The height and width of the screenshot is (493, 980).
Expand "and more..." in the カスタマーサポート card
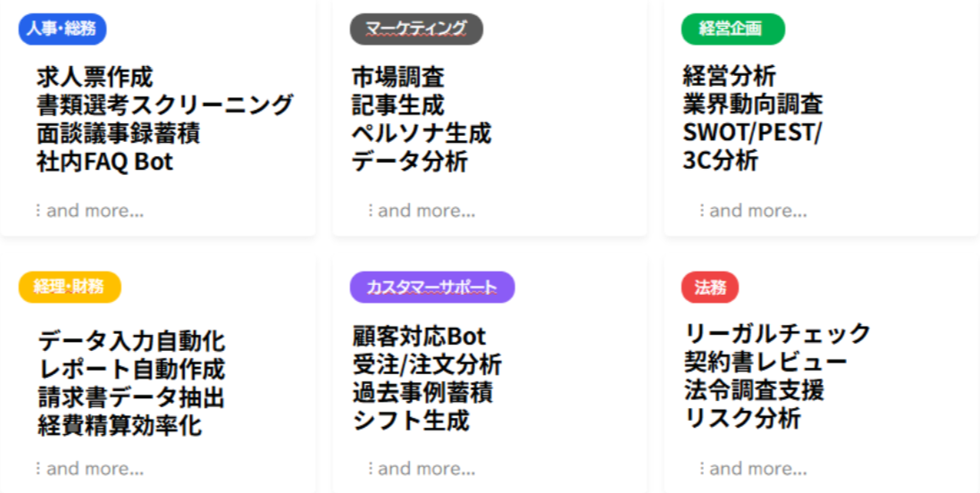pyautogui.click(x=425, y=468)
